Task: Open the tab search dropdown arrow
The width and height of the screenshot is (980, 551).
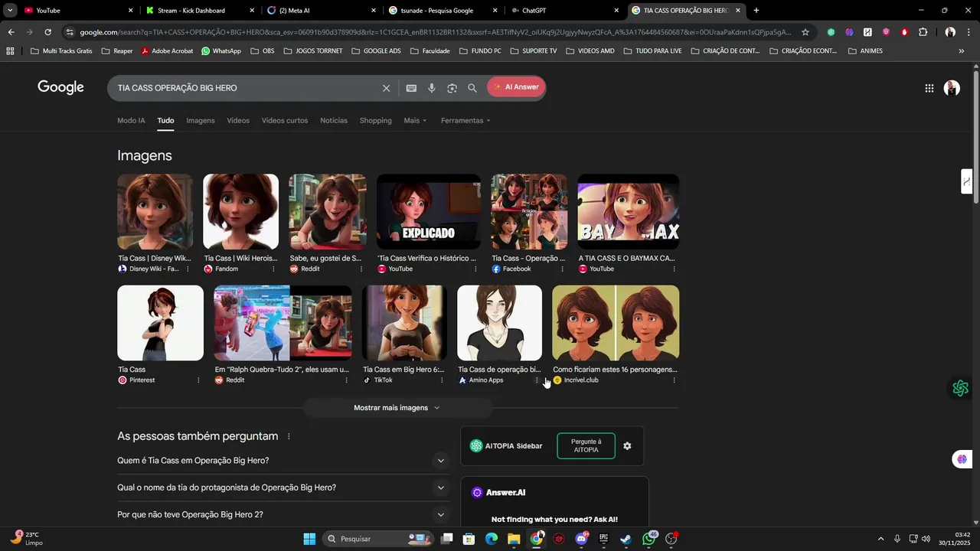Action: pos(10,11)
